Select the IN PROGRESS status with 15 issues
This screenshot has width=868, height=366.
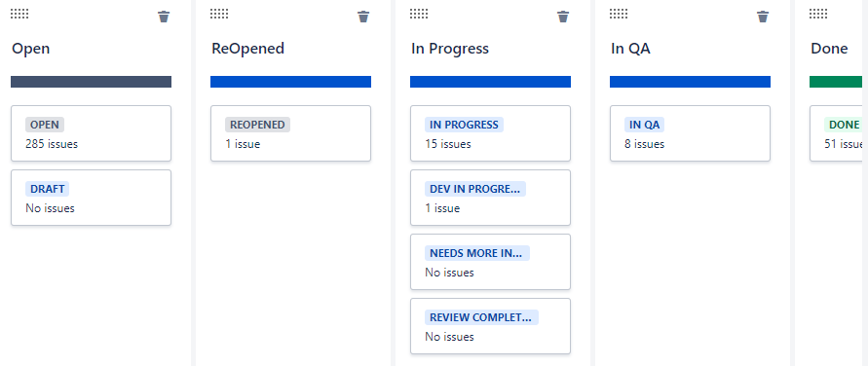[x=490, y=133]
